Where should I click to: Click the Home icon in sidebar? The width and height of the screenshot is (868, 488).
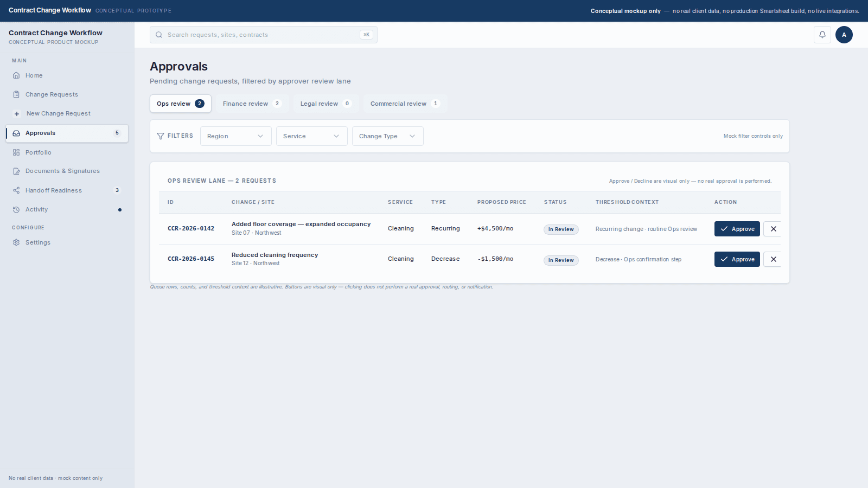pos(16,75)
